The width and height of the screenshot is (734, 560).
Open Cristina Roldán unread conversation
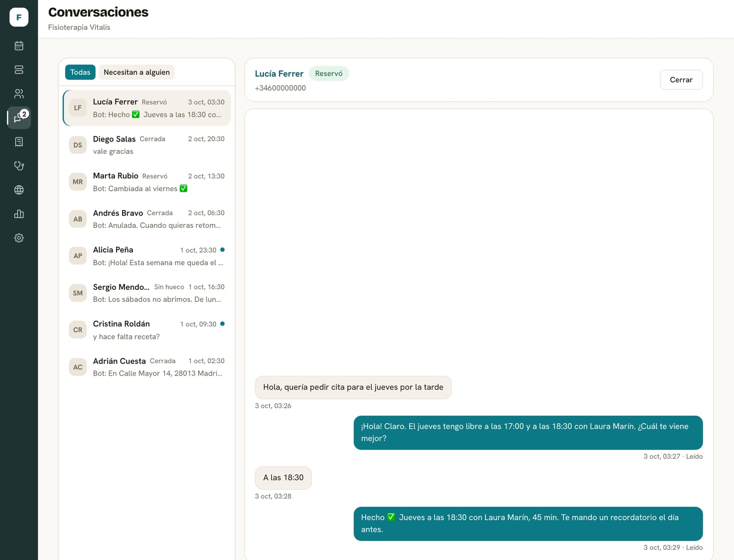147,330
